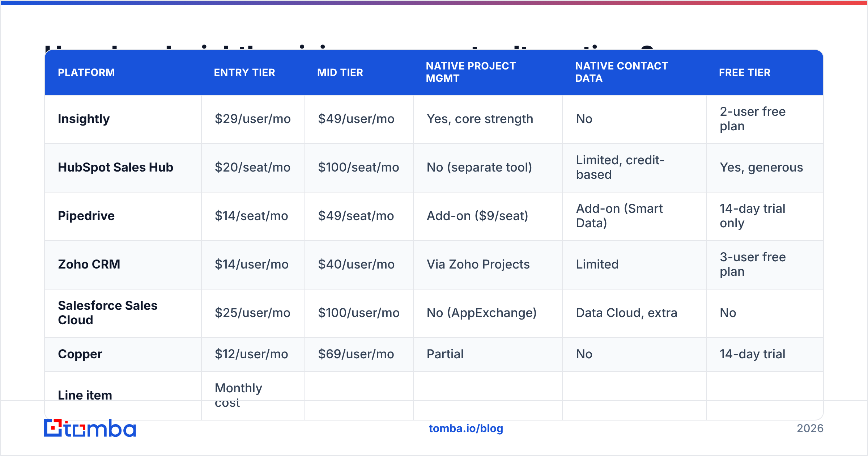
Task: Select the PLATFORM column header
Action: tap(86, 72)
